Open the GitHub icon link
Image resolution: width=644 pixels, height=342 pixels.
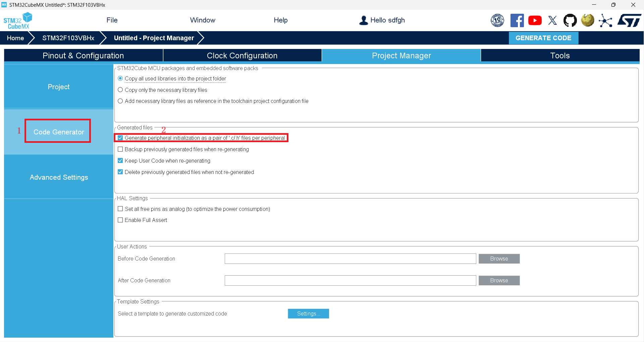[x=570, y=20]
